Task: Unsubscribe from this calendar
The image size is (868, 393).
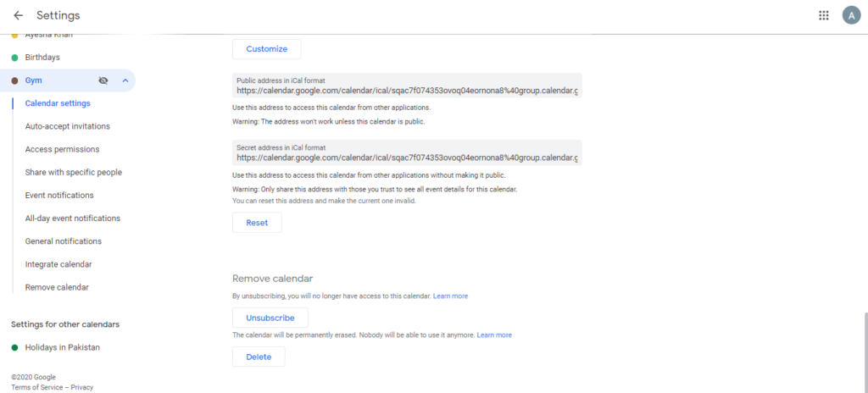Action: (x=270, y=318)
